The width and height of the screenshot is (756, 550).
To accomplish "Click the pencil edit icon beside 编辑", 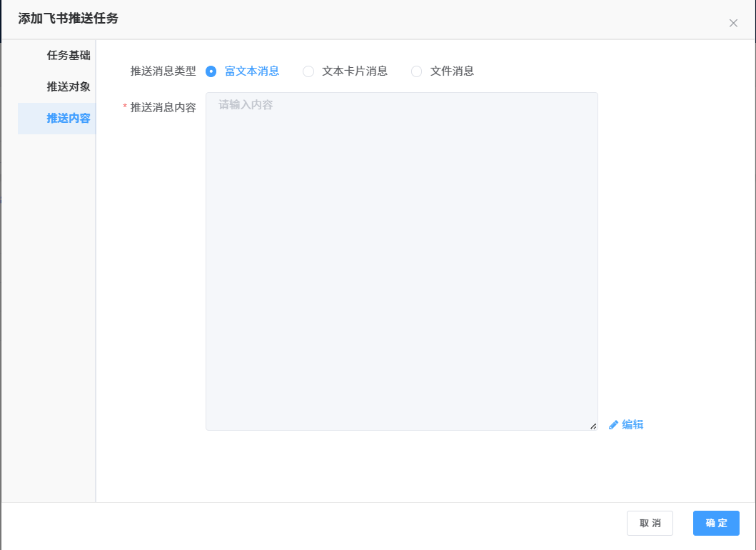I will (x=613, y=424).
